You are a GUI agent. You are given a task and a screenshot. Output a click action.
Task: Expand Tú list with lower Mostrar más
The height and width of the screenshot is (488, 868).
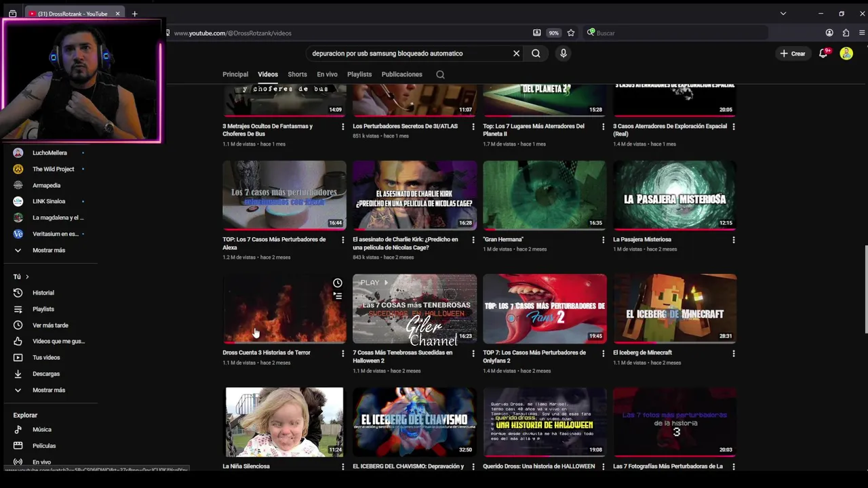coord(49,390)
